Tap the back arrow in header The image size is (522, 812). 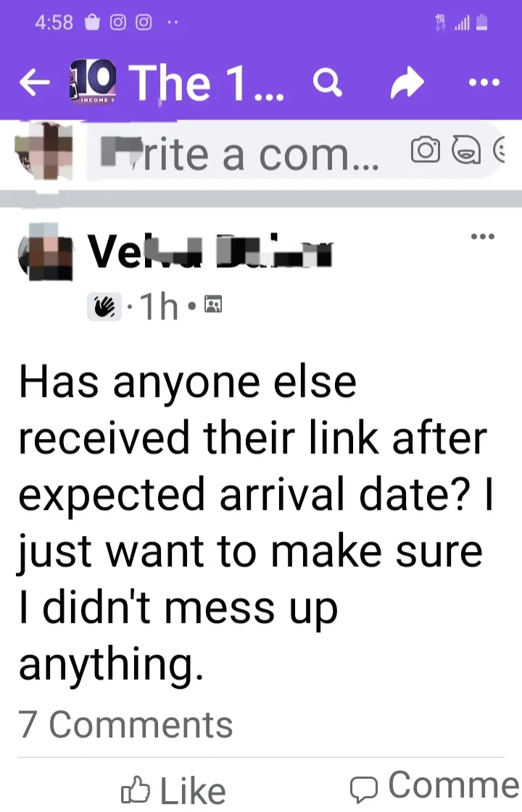click(35, 83)
